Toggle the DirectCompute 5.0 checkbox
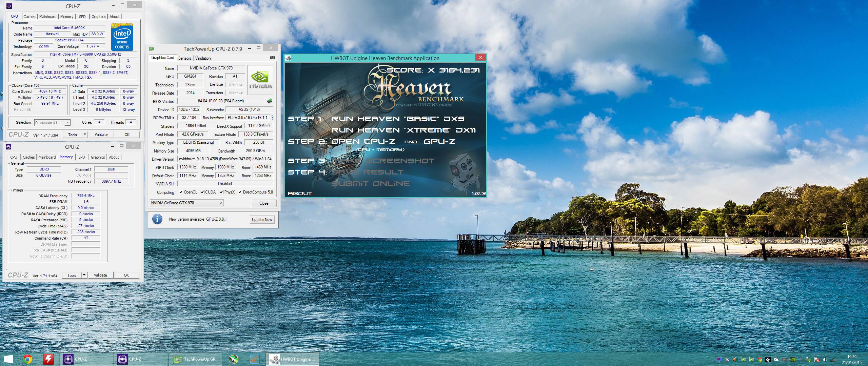 coord(240,192)
